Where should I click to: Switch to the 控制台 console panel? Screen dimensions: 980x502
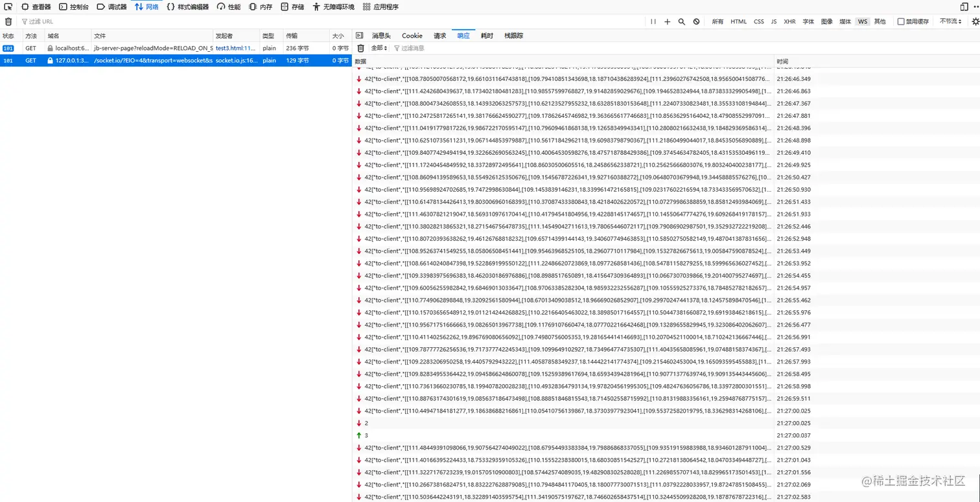coord(75,6)
